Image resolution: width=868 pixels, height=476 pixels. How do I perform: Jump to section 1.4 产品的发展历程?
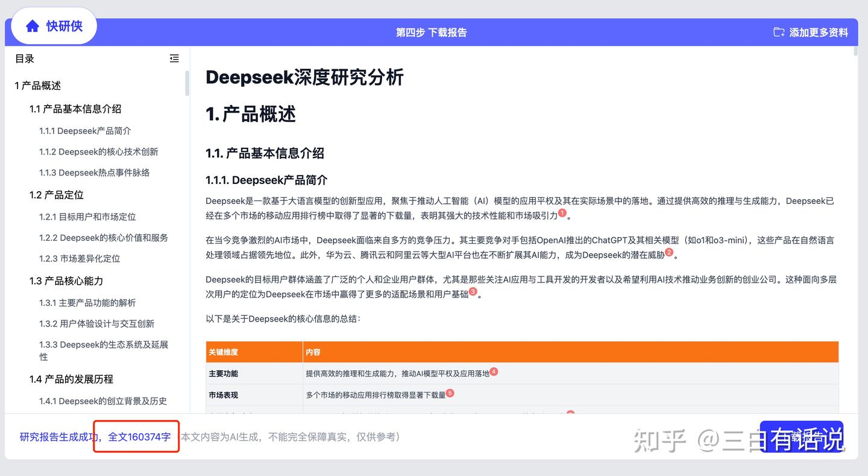[x=71, y=379]
